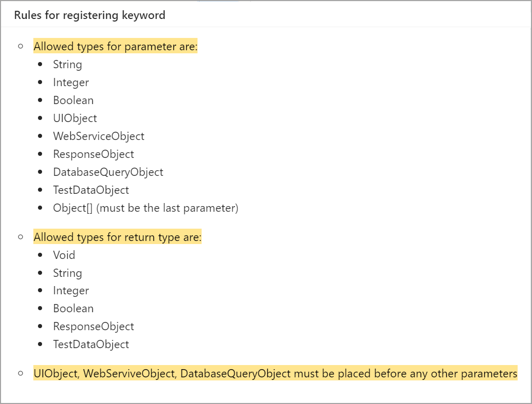532x404 pixels.
Task: Click 'String' in return types list
Action: (x=68, y=273)
